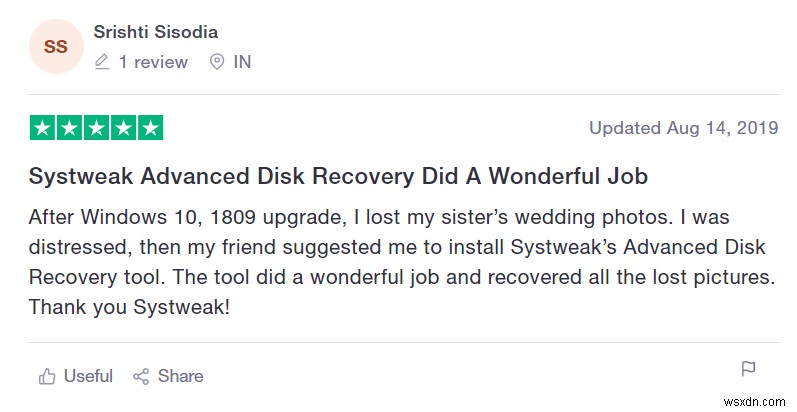Open the review title about Advanced Disk Recovery

coord(338,177)
